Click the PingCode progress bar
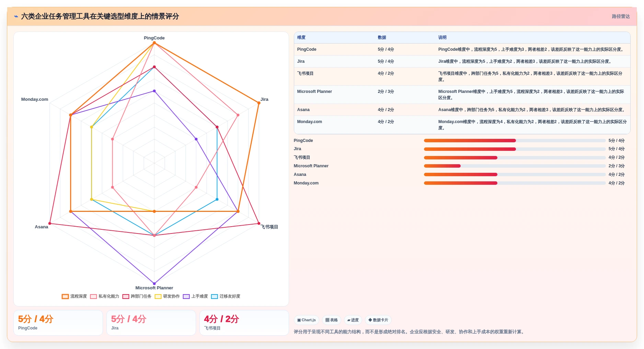 (515, 141)
